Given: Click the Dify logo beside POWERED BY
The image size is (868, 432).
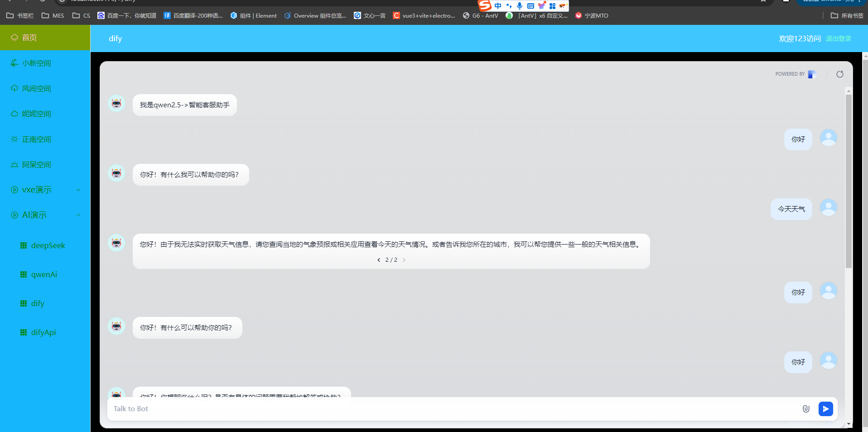Looking at the screenshot, I should pyautogui.click(x=812, y=74).
